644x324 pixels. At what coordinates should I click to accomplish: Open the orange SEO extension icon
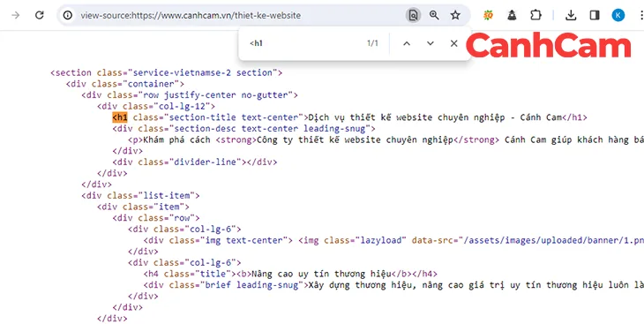pyautogui.click(x=488, y=16)
